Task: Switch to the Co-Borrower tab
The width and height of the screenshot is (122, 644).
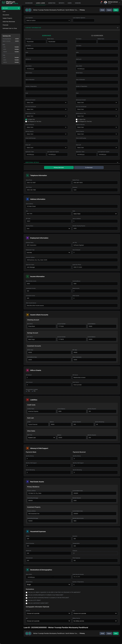Action: coord(89,168)
